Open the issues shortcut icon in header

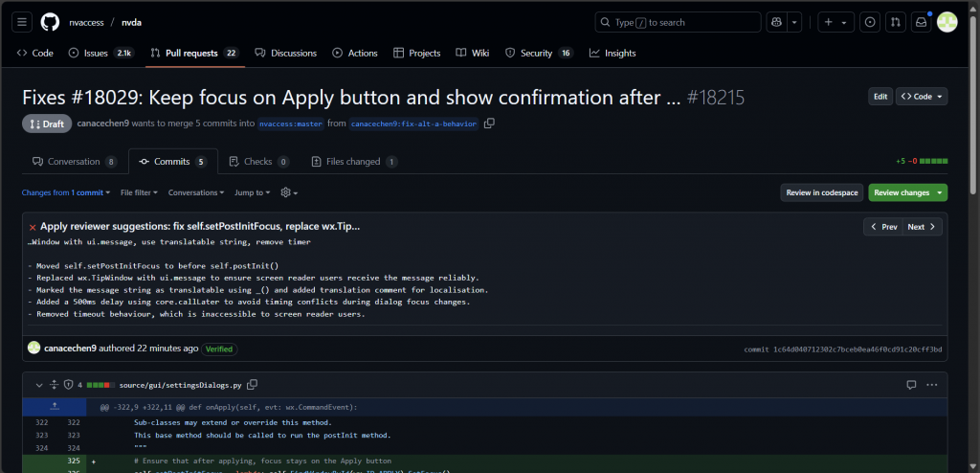(x=869, y=22)
